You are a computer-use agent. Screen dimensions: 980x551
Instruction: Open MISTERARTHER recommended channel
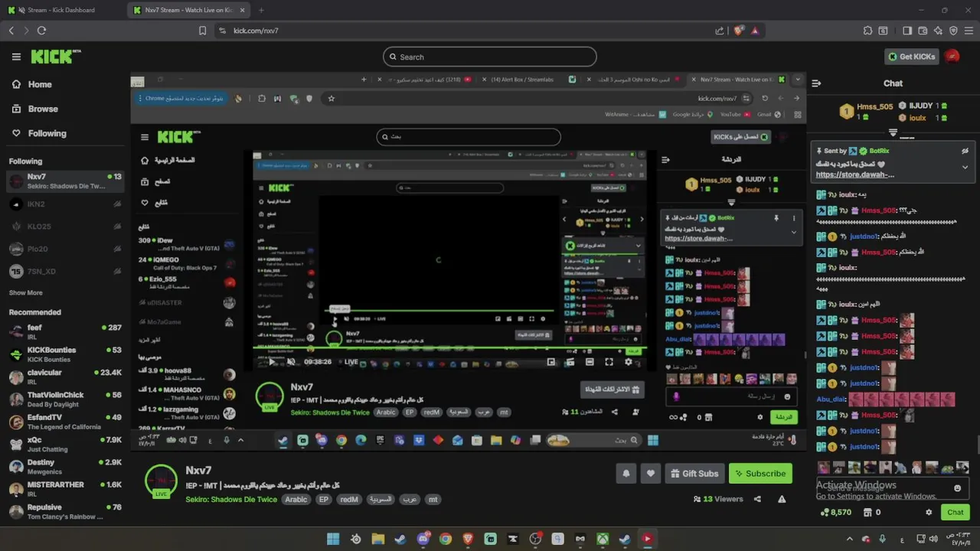pyautogui.click(x=64, y=490)
